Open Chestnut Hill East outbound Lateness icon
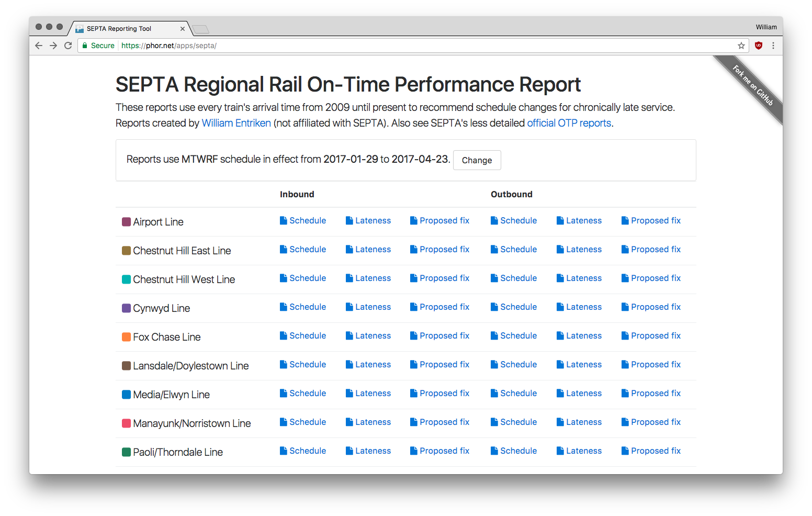Screen dimensions: 812x516 (560, 250)
